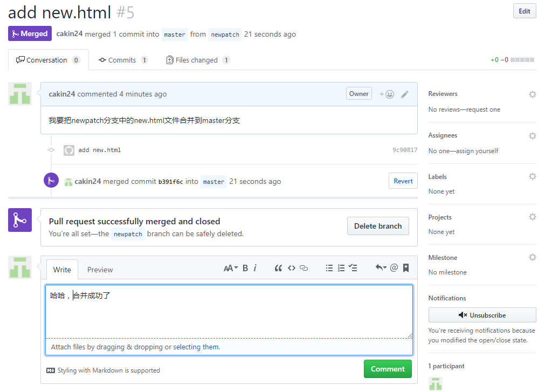Screen dimensions: 545x392
Task: Click the large purple merged status icon
Action: 20,220
